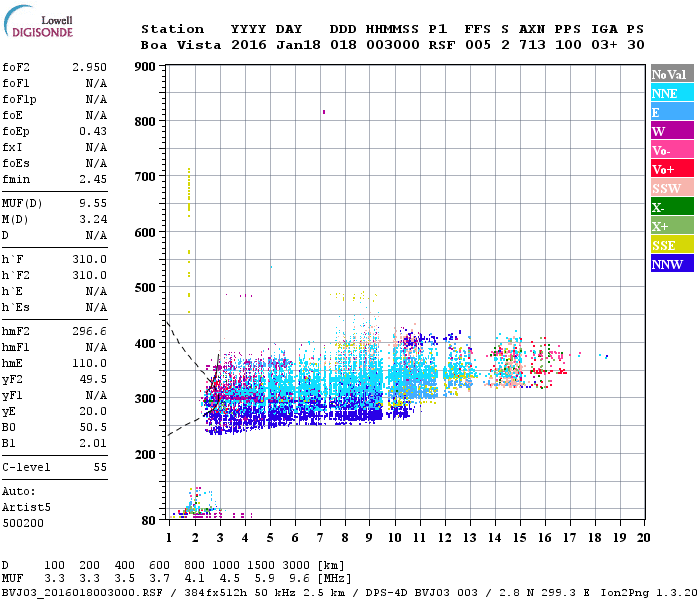Click the Jan18 date in header
Screen dimensions: 700x600
coord(298,45)
